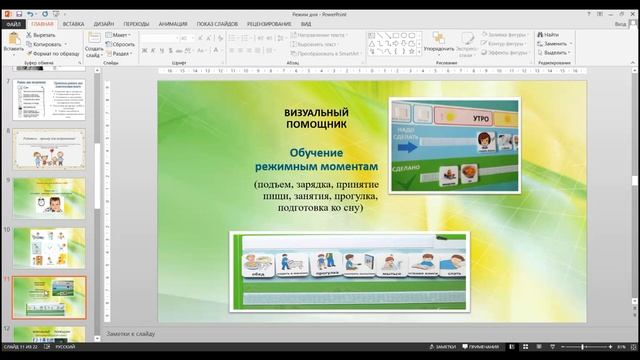This screenshot has height=360, width=640.
Task: Open Section (Раздел) dropdown
Action: pos(119,53)
